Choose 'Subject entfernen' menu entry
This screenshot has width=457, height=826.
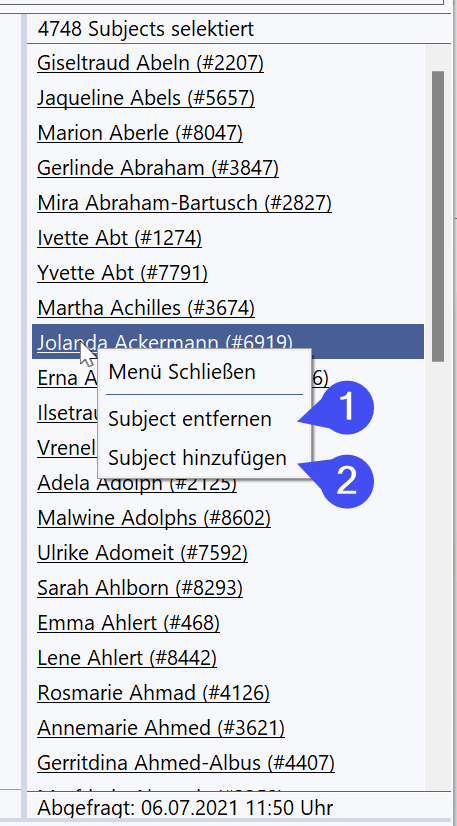(x=190, y=419)
